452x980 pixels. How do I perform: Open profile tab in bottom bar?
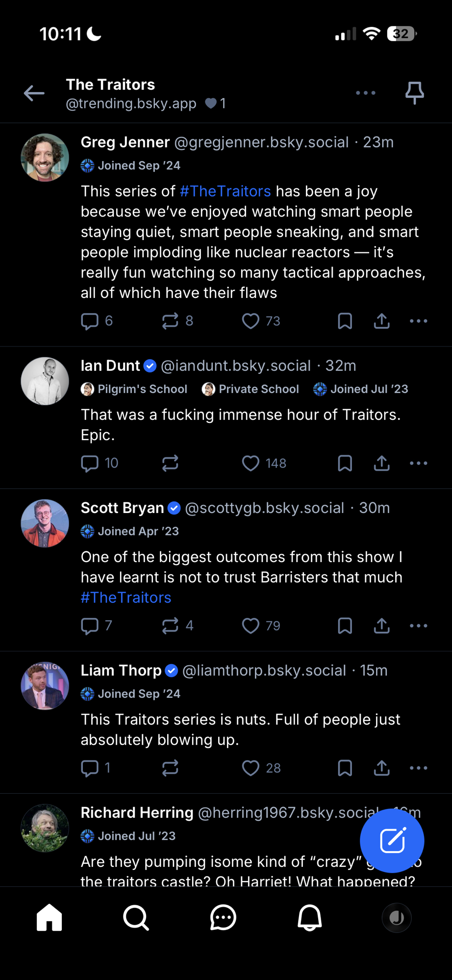coord(397,917)
